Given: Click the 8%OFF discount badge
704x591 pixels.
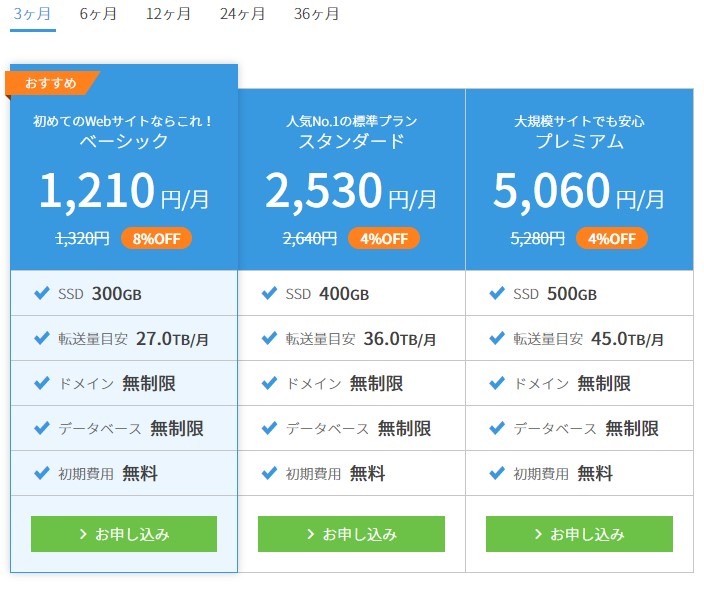Looking at the screenshot, I should [156, 238].
